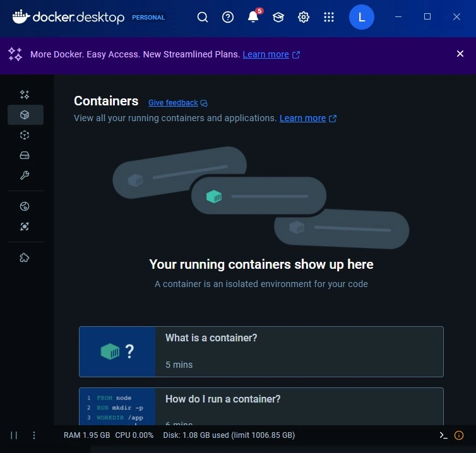Open the Volumes sidebar icon

point(25,155)
